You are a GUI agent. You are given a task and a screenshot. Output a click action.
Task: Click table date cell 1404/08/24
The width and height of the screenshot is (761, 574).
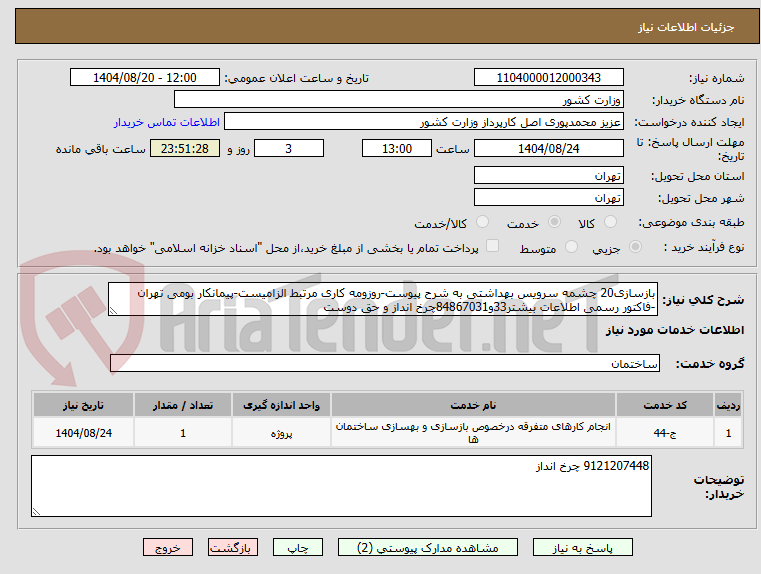83,433
